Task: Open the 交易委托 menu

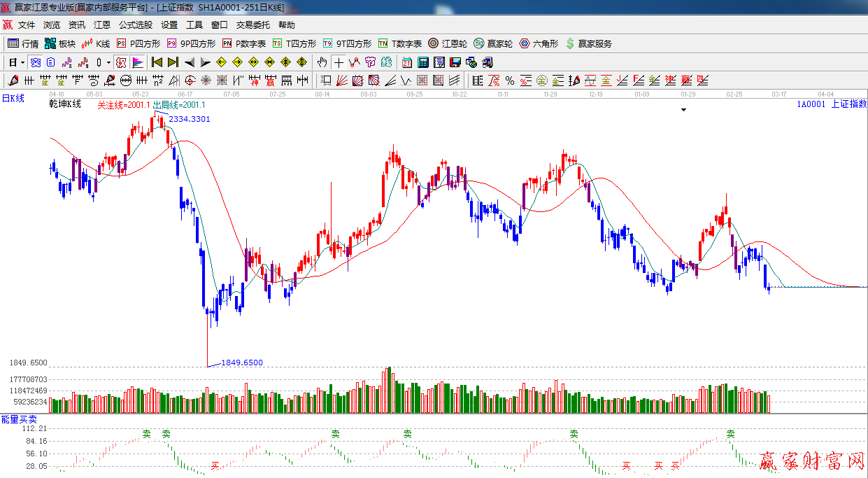Action: (252, 24)
